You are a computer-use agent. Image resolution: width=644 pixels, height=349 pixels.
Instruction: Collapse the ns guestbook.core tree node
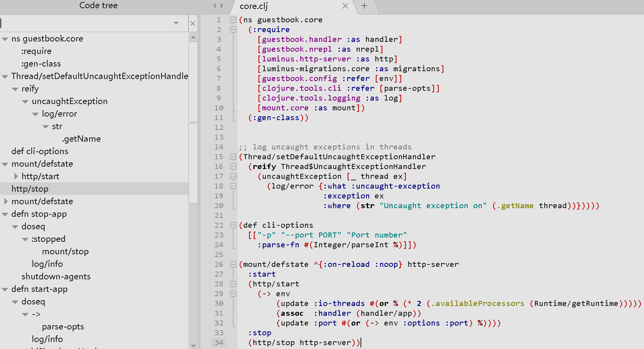click(5, 39)
